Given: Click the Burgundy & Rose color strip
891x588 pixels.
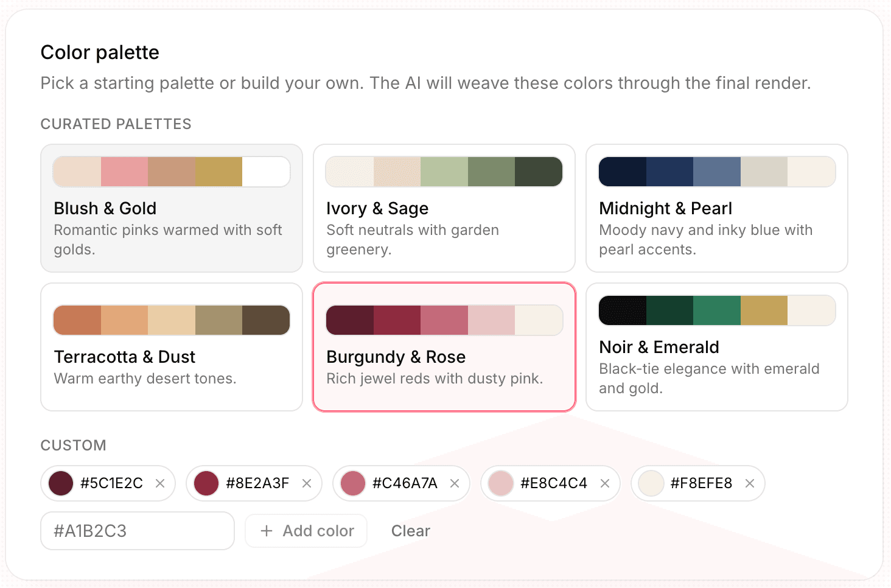Looking at the screenshot, I should (x=444, y=320).
